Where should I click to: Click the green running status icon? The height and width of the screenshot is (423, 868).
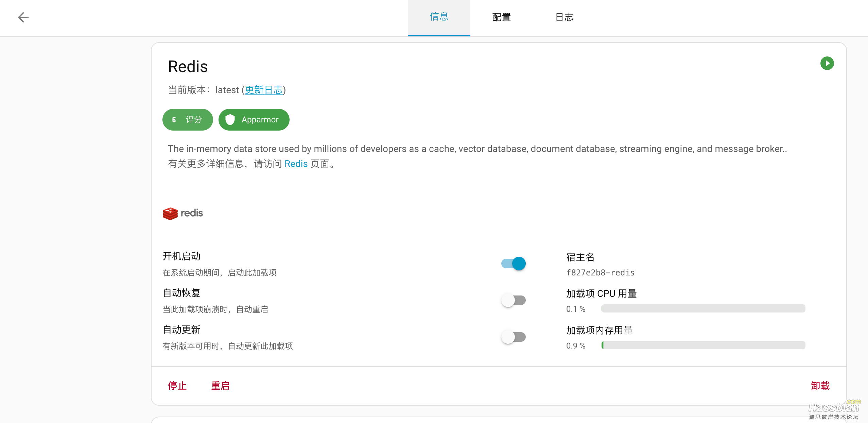[827, 63]
